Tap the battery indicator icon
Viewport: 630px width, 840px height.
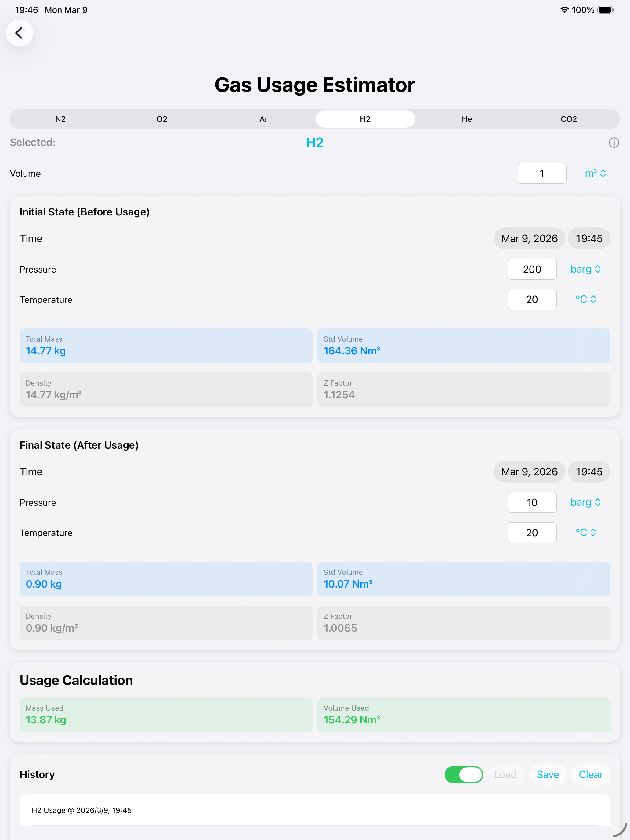click(605, 10)
